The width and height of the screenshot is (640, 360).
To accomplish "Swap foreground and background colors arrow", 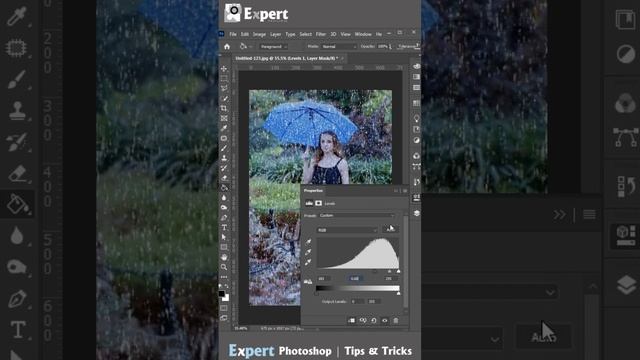I will click(227, 287).
